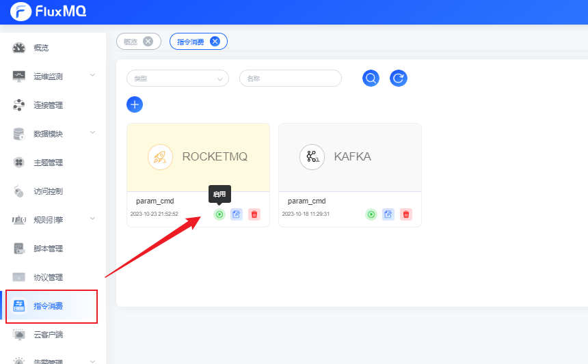
Task: Delete the KAFKA param_cmd consumer
Action: coord(406,214)
